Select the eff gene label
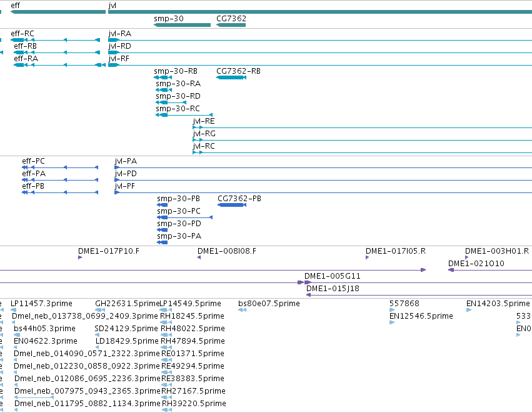The height and width of the screenshot is (413, 532). coord(15,6)
